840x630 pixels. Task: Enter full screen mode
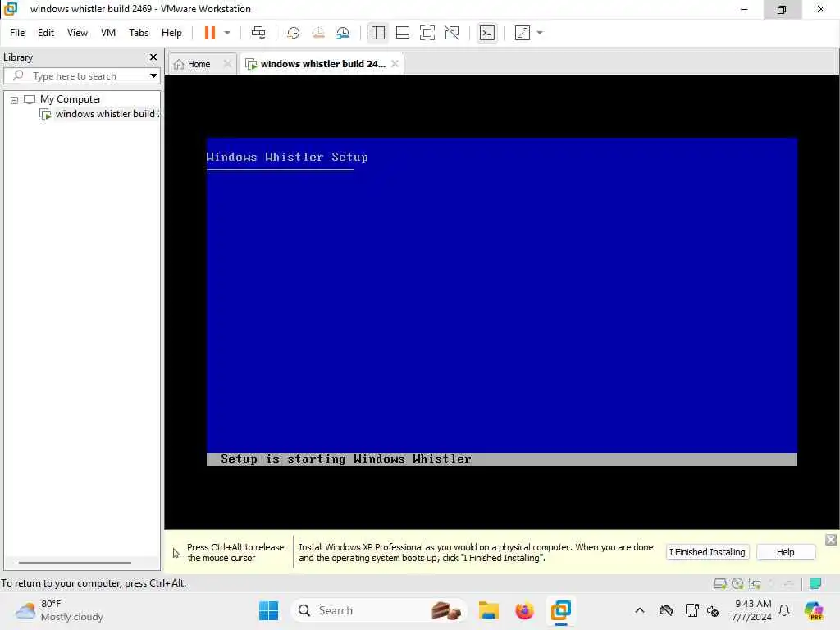pyautogui.click(x=427, y=33)
